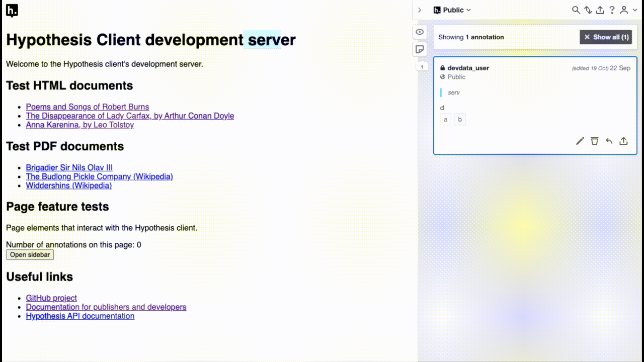Viewport: 644px width, 362px height.
Task: Click the Show all (1) button
Action: click(606, 37)
